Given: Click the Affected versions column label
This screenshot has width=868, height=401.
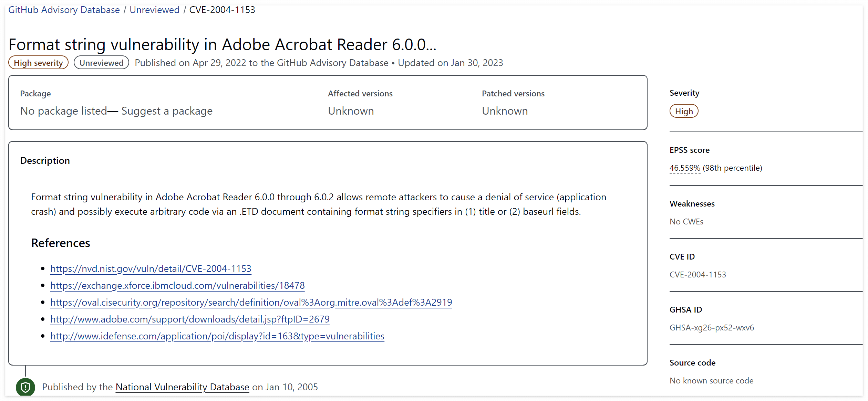Looking at the screenshot, I should [x=360, y=94].
